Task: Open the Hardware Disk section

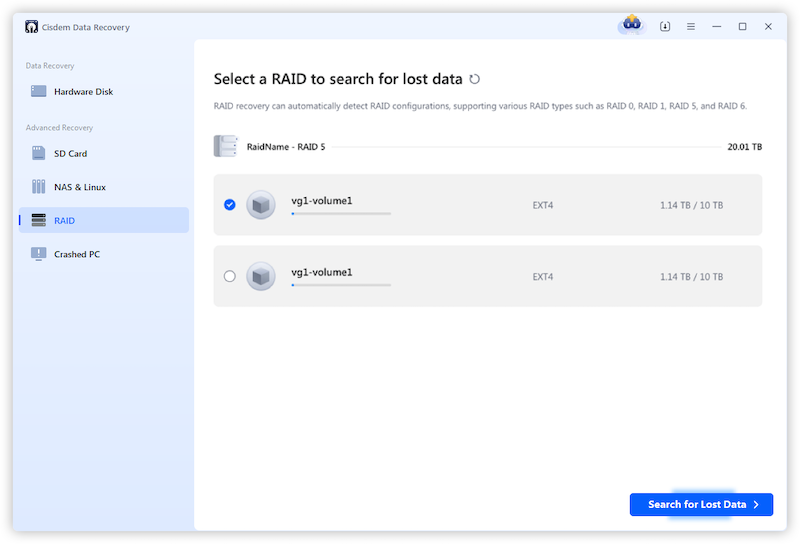Action: pos(82,91)
